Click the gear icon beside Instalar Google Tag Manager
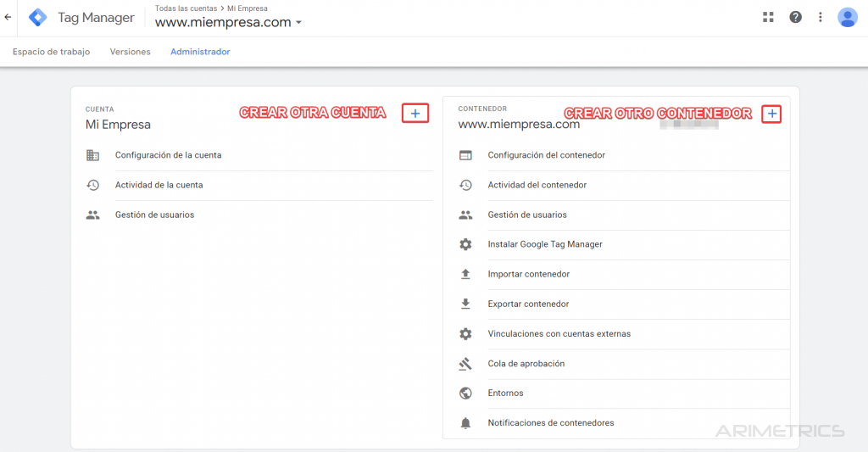 (465, 244)
